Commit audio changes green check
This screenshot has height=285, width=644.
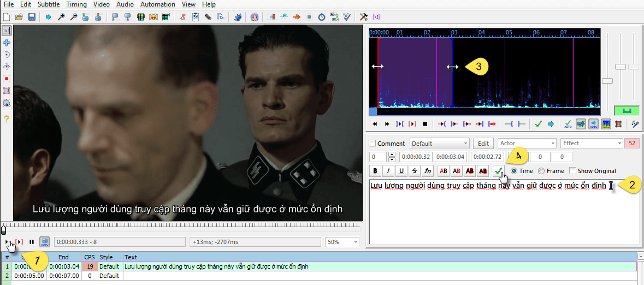pyautogui.click(x=538, y=123)
